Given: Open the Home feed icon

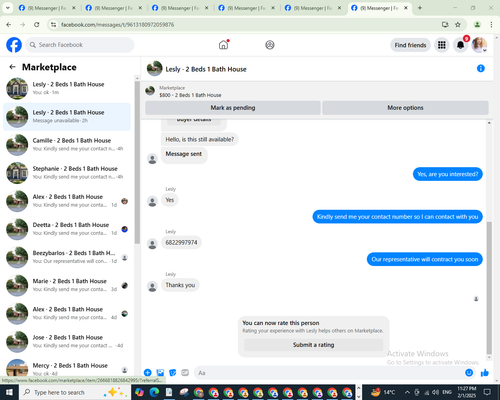Looking at the screenshot, I should coord(223,45).
